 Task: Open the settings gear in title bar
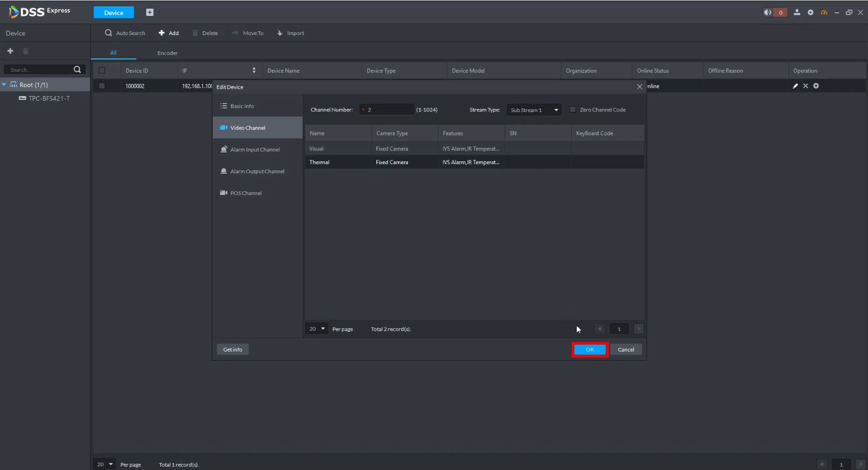tap(810, 13)
